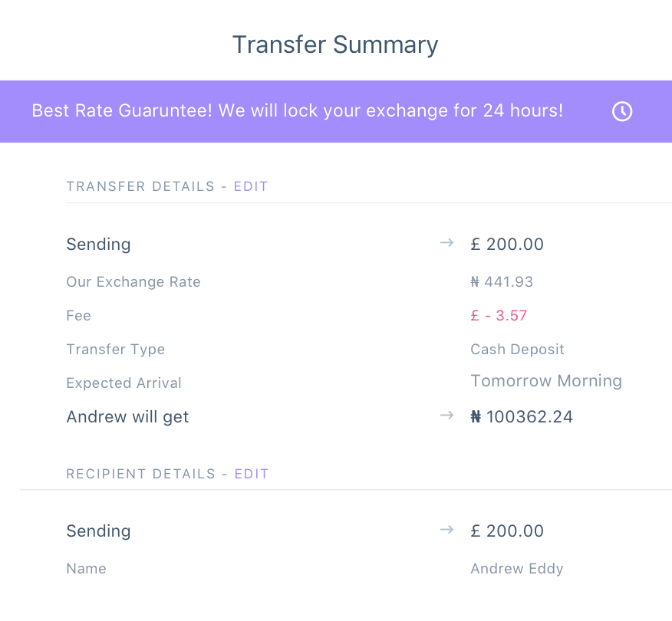Viewport: 672px width, 621px height.
Task: Edit the Transfer Details section
Action: (251, 186)
